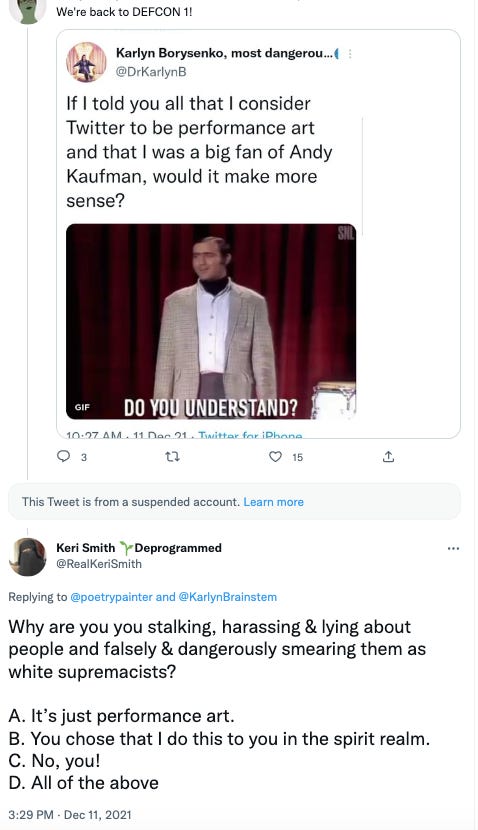Click the @RealKeriSmith handle
Image resolution: width=478 pixels, height=830 pixels.
click(99, 564)
